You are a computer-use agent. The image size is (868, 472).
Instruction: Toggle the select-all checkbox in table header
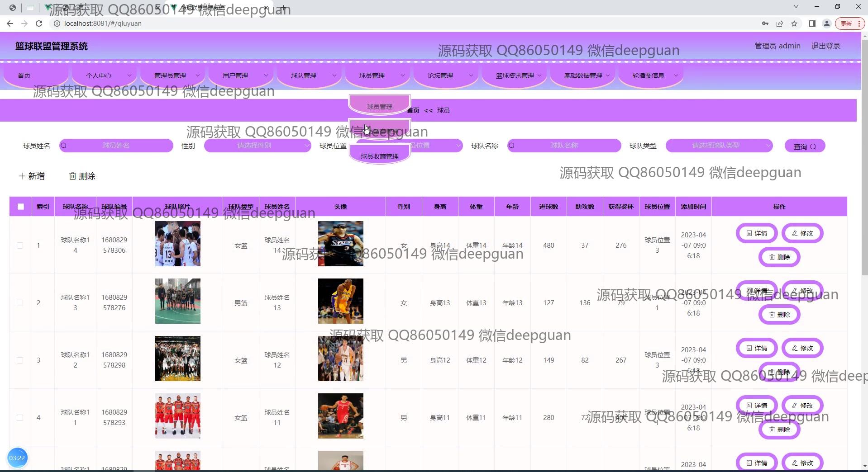[21, 207]
